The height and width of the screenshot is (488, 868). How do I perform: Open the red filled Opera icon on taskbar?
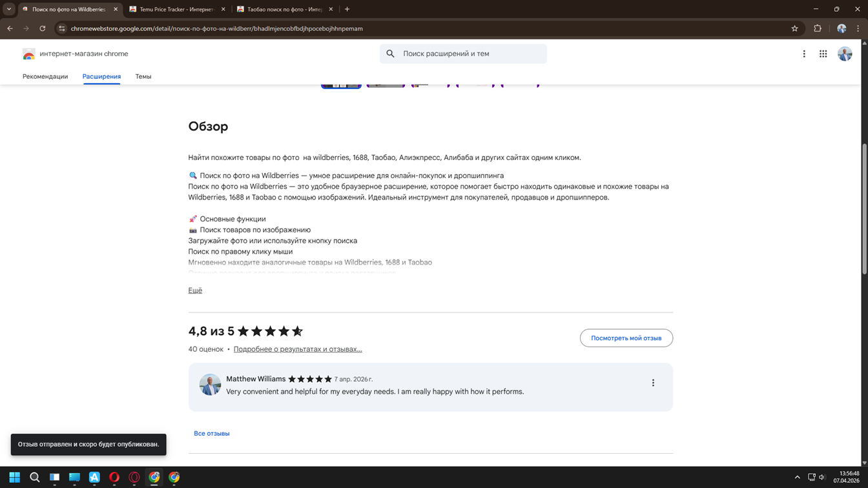click(114, 478)
